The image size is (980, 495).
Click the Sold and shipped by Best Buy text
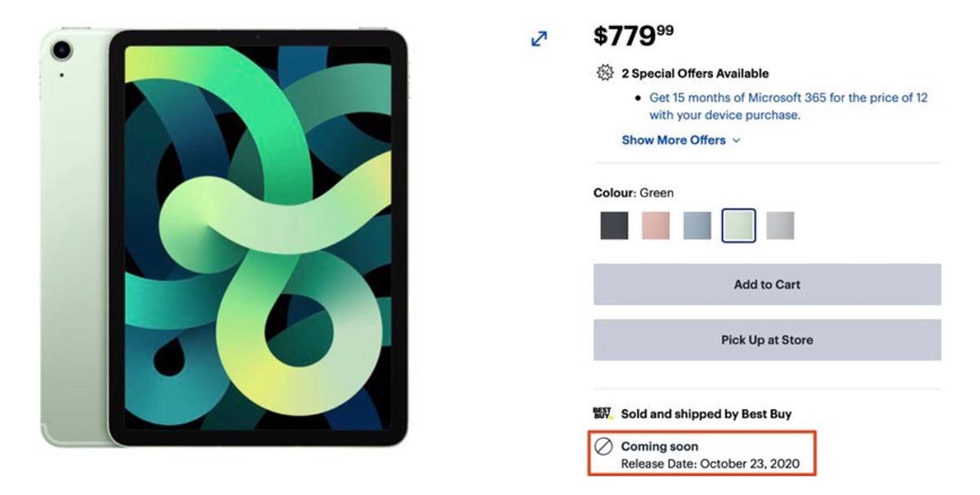pyautogui.click(x=706, y=414)
